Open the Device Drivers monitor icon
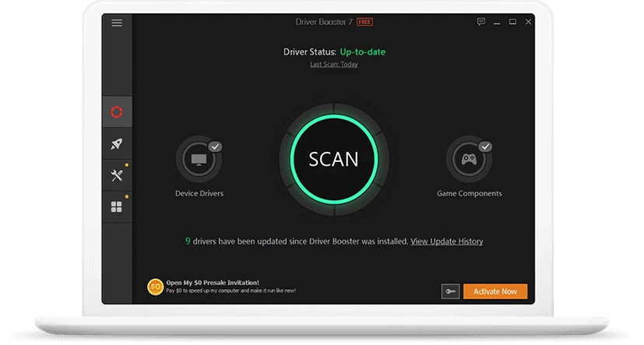 (x=199, y=159)
